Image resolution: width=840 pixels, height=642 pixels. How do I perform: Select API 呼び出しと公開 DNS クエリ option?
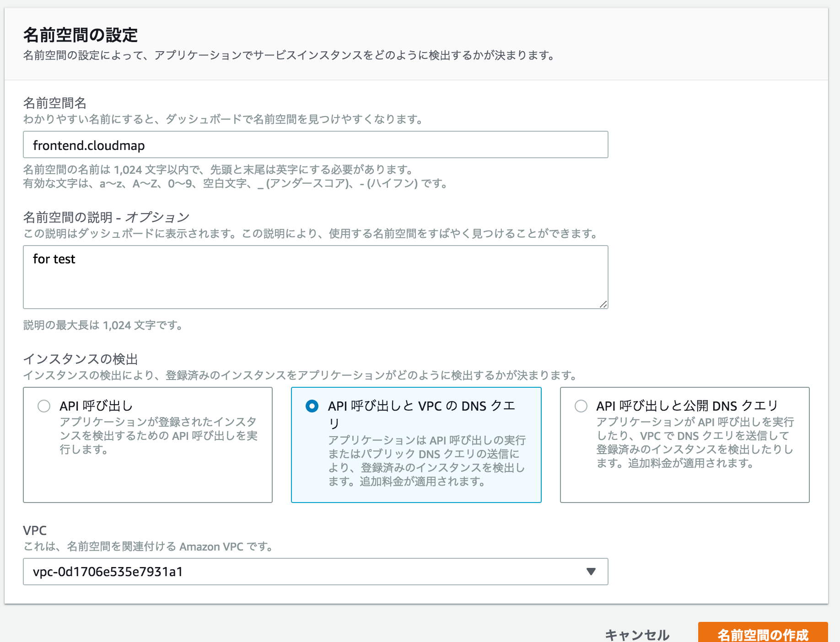click(581, 406)
